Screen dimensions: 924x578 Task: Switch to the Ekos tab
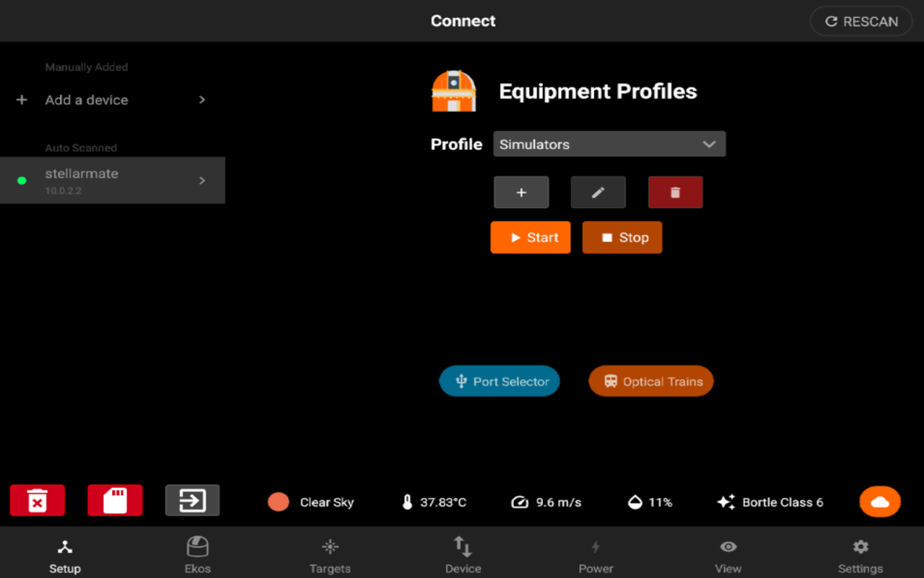(x=198, y=554)
